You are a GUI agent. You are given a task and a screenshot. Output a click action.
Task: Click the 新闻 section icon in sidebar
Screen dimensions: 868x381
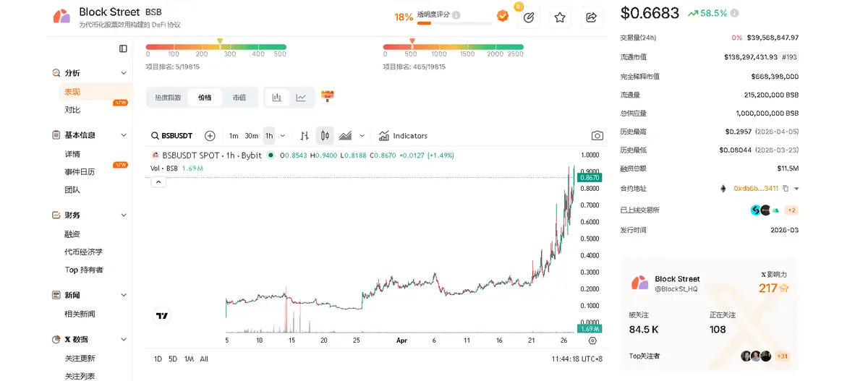(56, 296)
